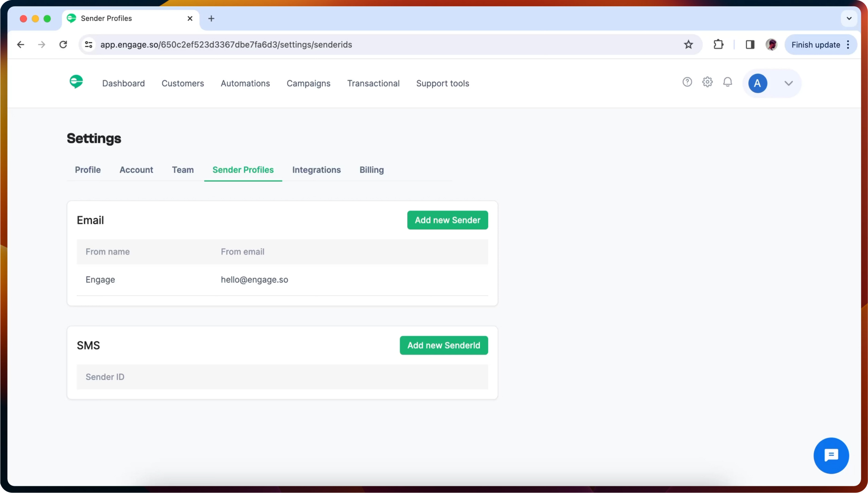Switch to the Integrations settings tab
The width and height of the screenshot is (868, 493).
click(316, 170)
